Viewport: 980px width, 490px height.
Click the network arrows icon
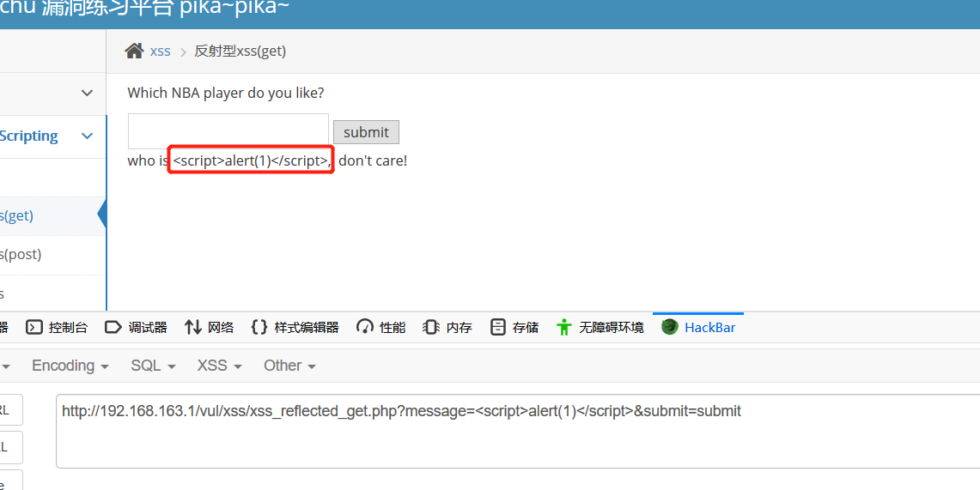point(193,327)
